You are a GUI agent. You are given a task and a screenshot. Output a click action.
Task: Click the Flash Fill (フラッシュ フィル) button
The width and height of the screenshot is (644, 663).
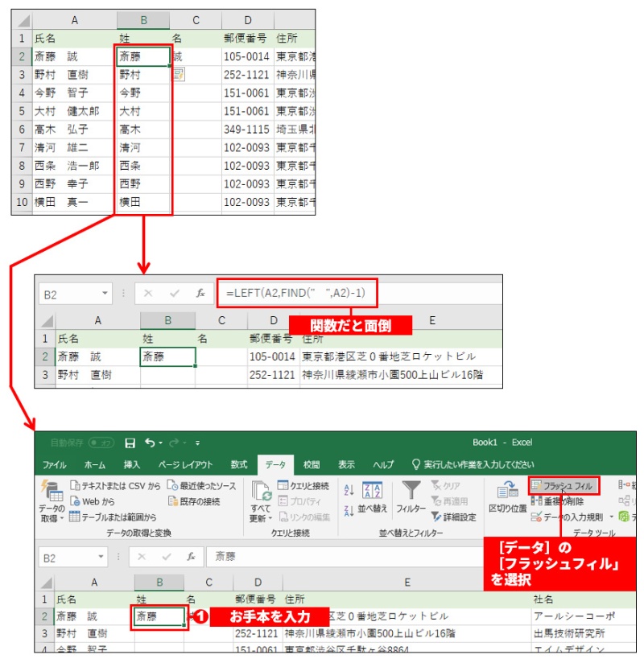[x=563, y=486]
